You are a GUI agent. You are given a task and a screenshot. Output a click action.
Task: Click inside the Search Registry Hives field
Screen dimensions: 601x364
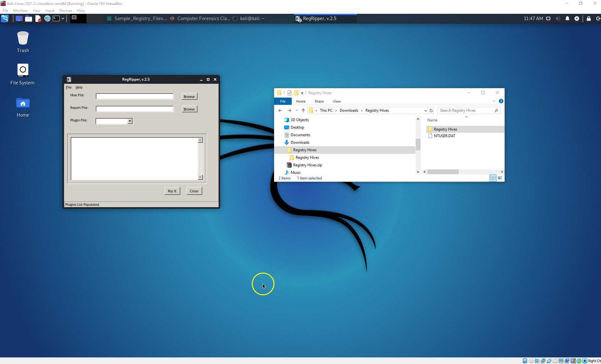[465, 110]
